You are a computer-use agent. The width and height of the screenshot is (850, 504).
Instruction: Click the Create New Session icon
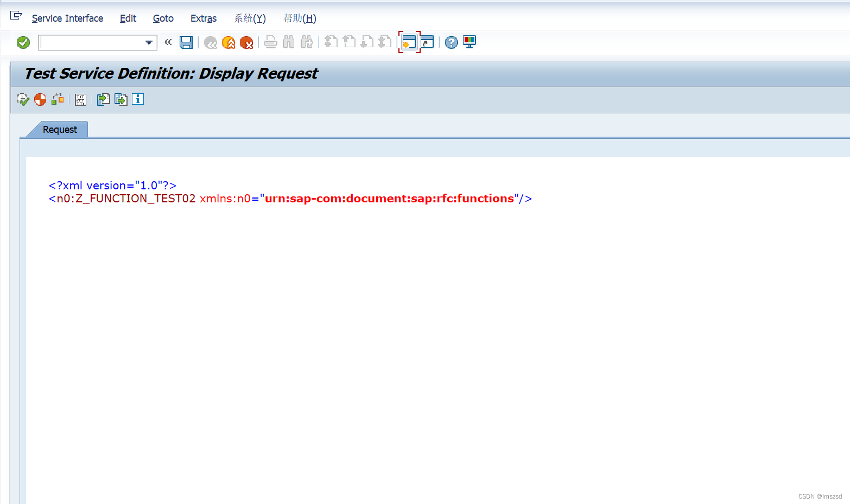409,42
